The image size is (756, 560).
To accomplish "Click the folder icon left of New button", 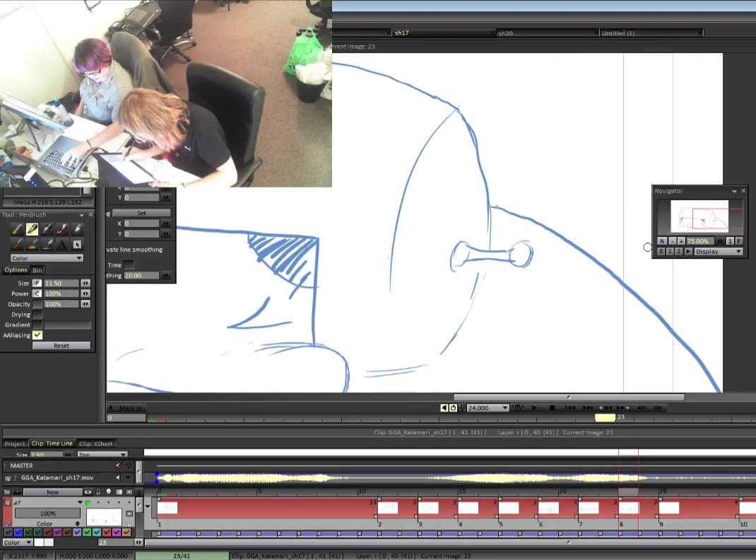I will [x=7, y=492].
